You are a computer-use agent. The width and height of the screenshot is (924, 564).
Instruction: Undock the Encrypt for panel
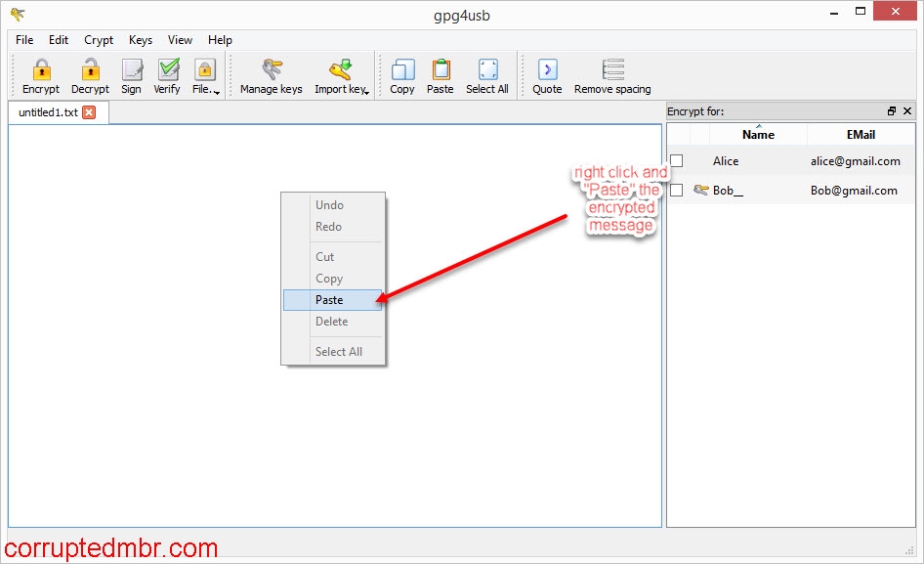[890, 110]
